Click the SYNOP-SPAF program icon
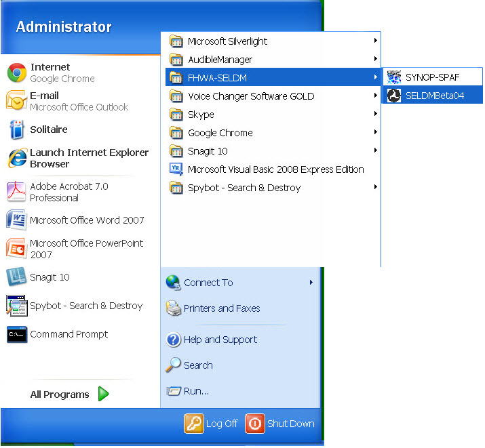Image resolution: width=485 pixels, height=448 pixels. click(x=394, y=77)
